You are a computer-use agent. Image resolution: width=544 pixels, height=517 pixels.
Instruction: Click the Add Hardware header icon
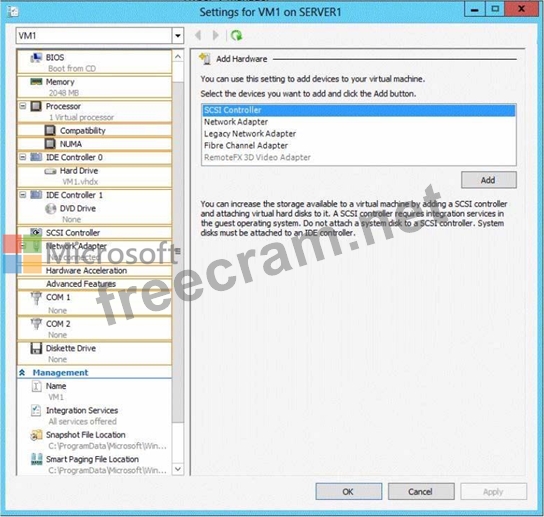point(205,59)
